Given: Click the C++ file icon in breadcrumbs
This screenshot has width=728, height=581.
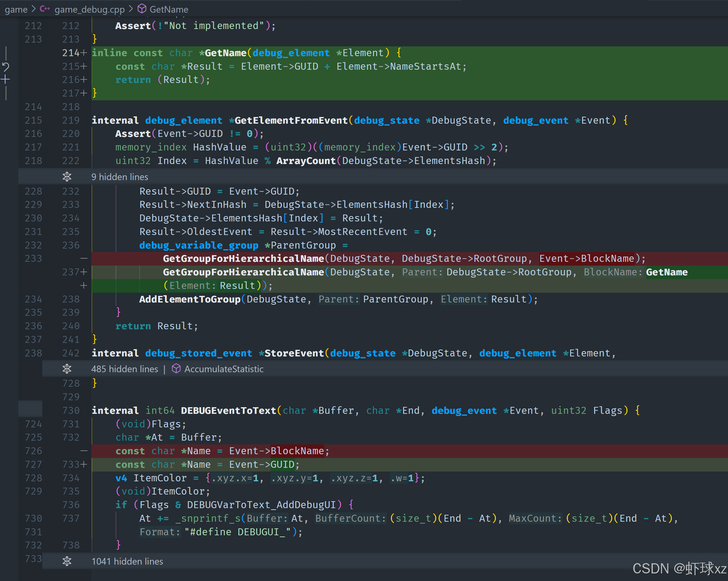Looking at the screenshot, I should point(45,9).
